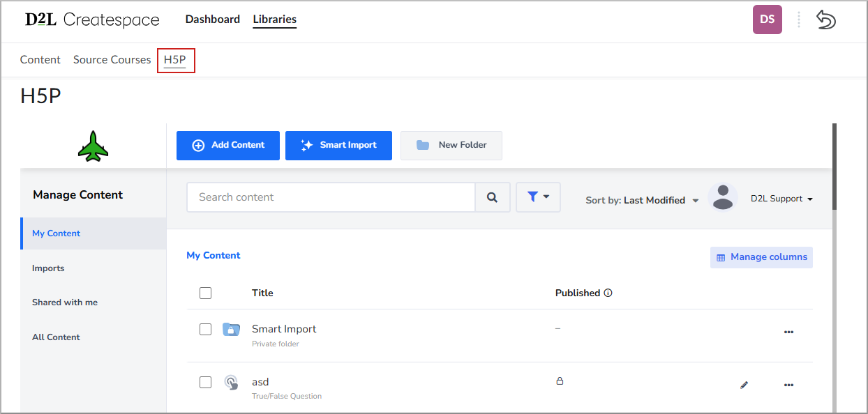Open the Sort by Last Modified dropdown

pos(642,200)
